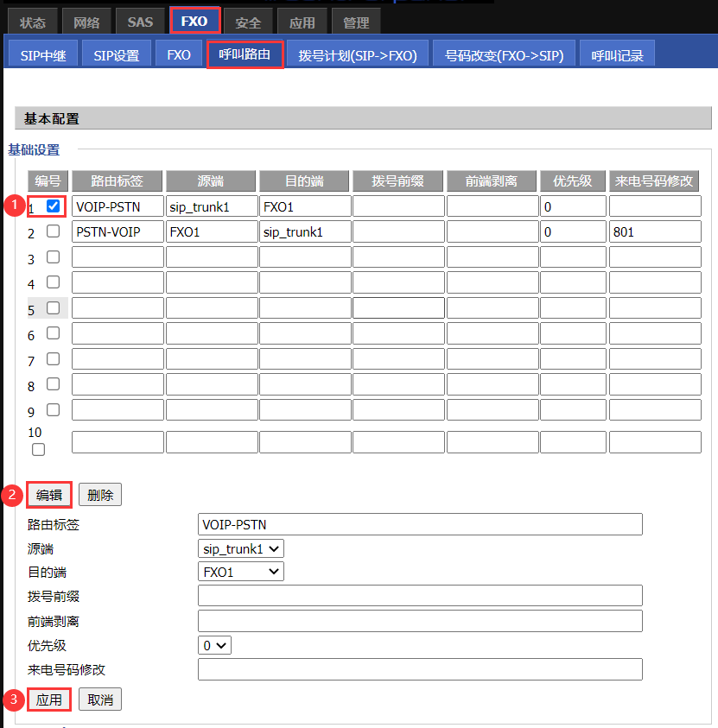Select the 拨号计划(SIP->FXO) sub-tab

[x=357, y=55]
